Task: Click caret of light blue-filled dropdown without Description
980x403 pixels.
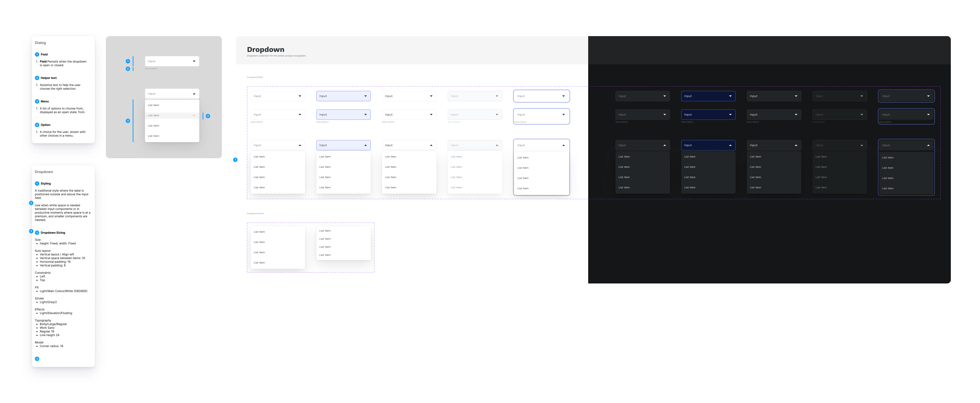Action: click(366, 96)
